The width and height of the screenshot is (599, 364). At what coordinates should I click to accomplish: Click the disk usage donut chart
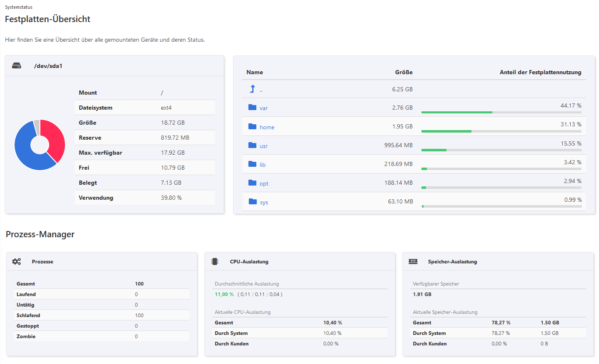tap(40, 145)
